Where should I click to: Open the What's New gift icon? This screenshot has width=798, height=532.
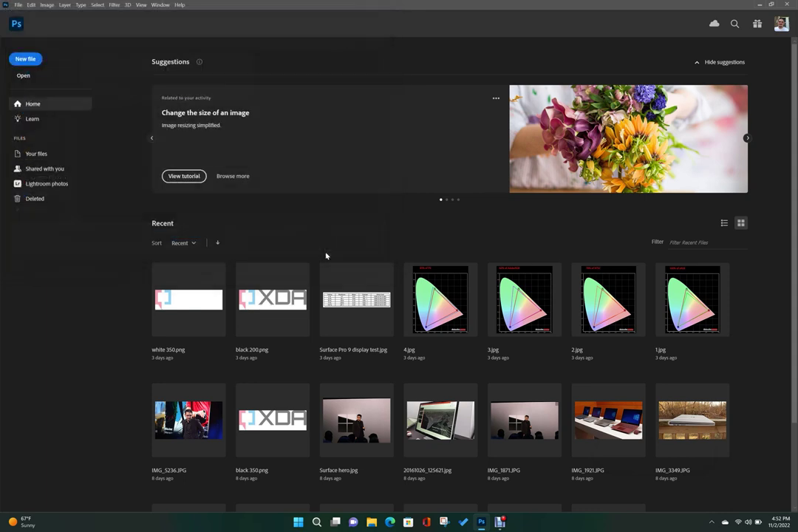757,24
